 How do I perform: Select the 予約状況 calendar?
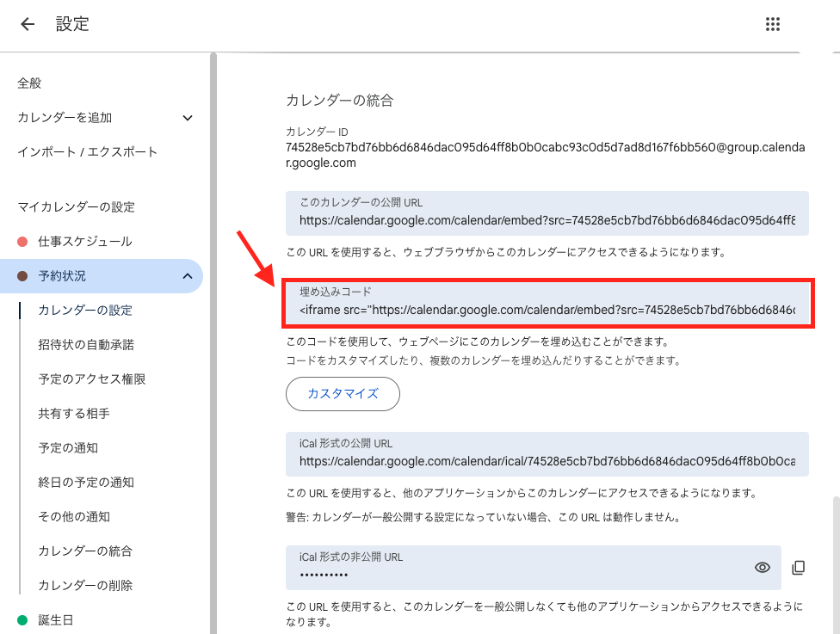(x=62, y=276)
